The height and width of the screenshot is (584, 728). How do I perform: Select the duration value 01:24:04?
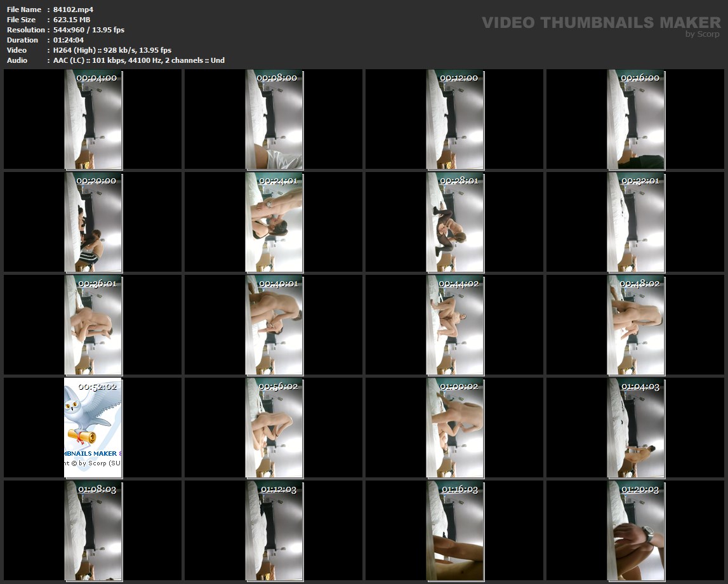click(70, 40)
